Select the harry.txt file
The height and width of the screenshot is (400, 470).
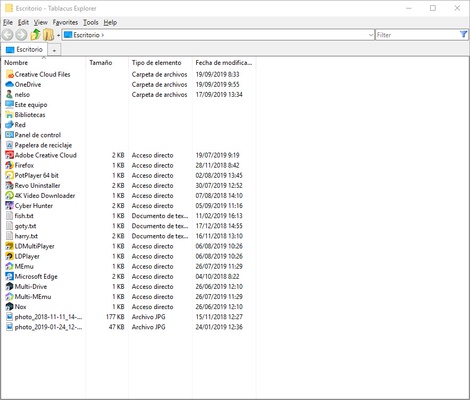tap(26, 236)
